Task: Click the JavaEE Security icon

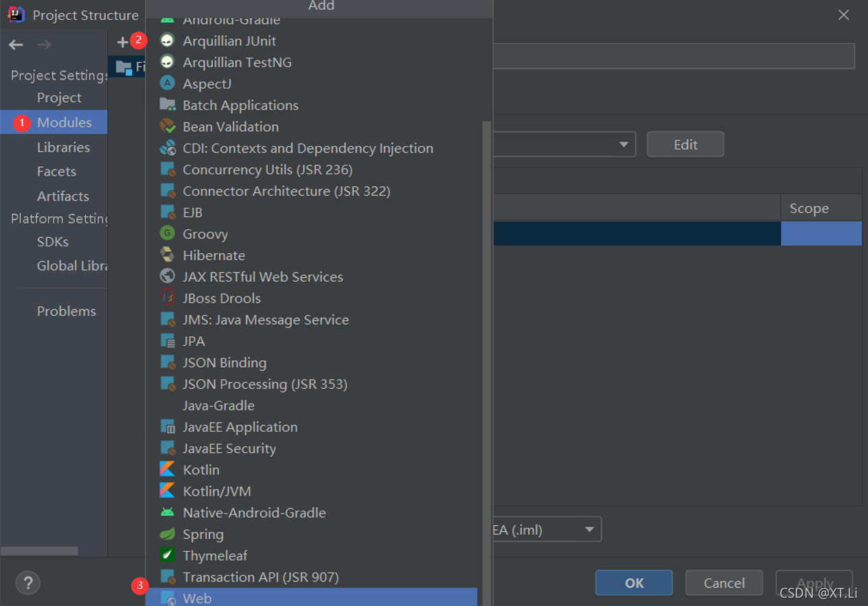Action: pyautogui.click(x=167, y=448)
